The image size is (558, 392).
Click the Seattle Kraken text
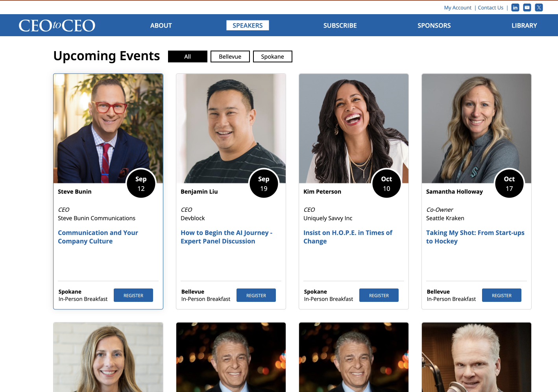445,218
